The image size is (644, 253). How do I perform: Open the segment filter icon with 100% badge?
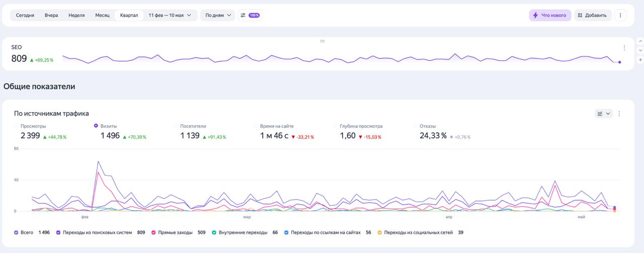click(x=250, y=15)
